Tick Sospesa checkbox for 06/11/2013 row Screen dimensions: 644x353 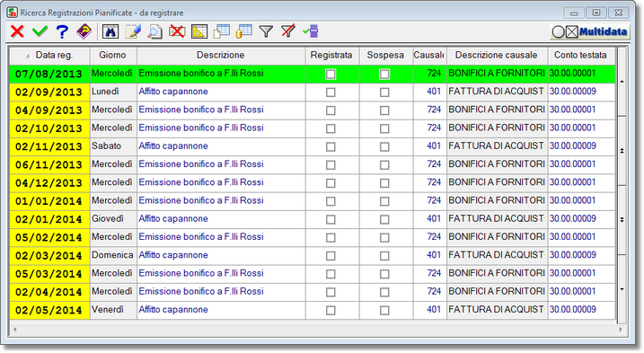384,164
